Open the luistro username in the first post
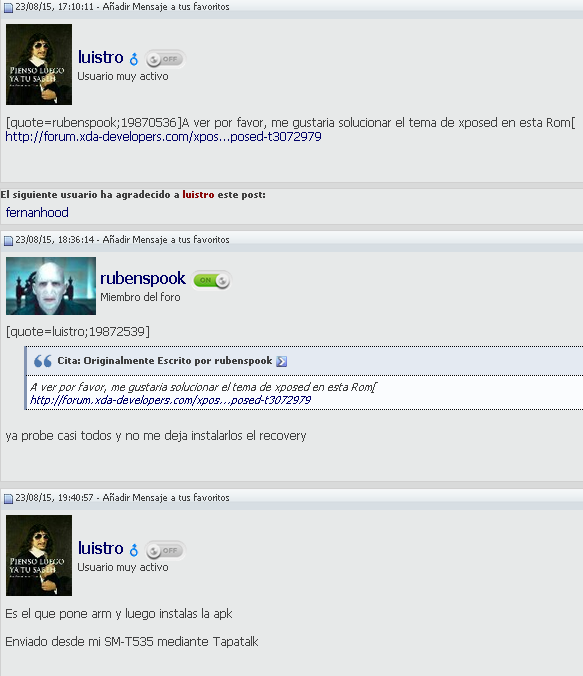 pyautogui.click(x=100, y=57)
